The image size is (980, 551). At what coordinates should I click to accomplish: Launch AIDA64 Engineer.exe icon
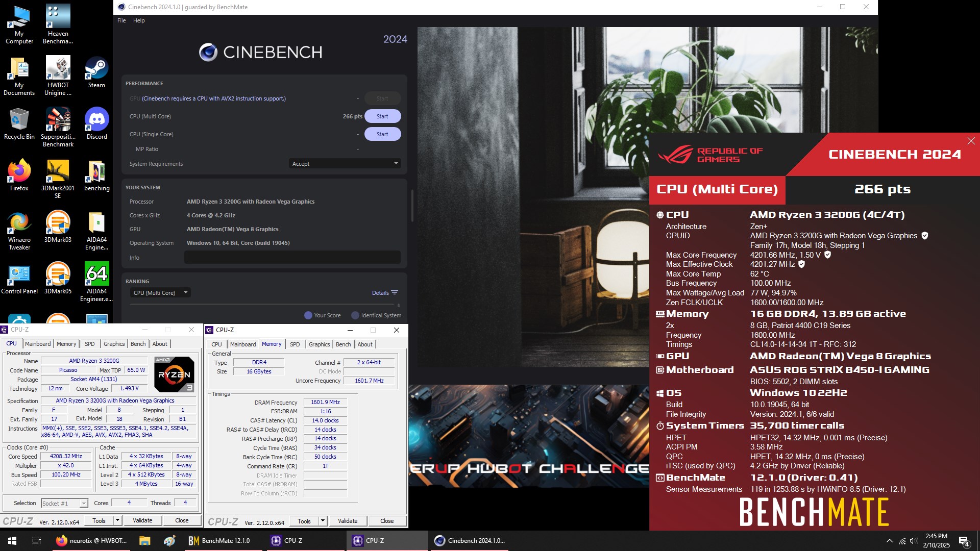[x=96, y=282]
